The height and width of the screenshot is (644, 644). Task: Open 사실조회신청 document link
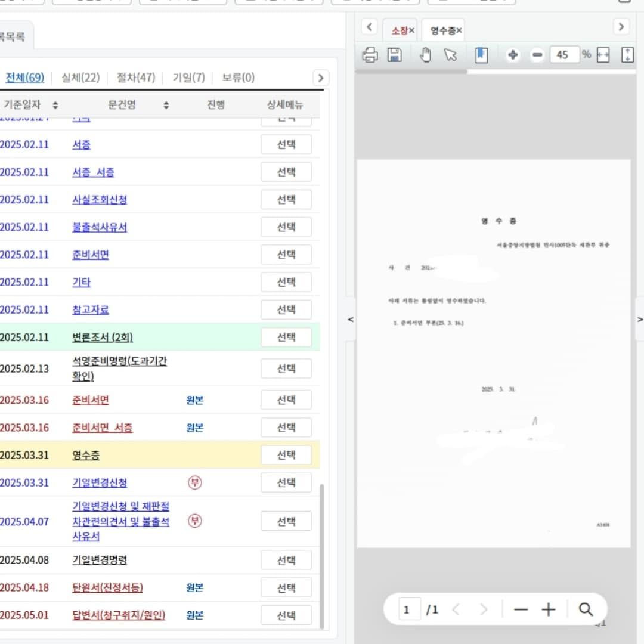100,200
